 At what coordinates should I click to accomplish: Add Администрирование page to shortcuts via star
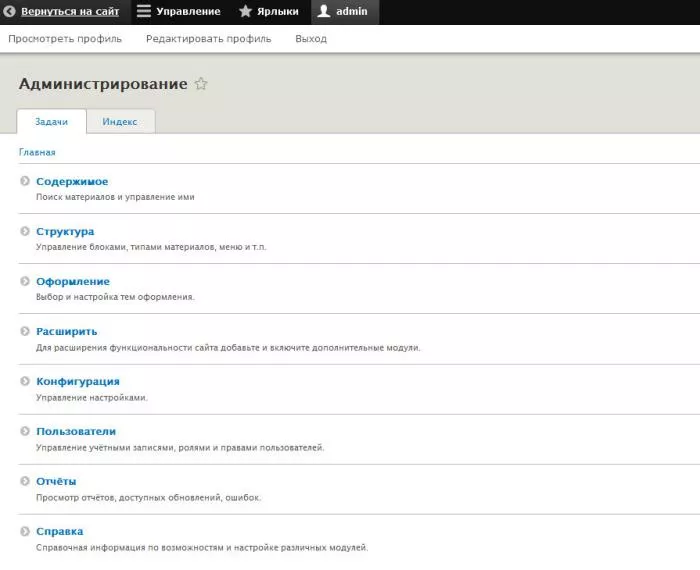[201, 83]
